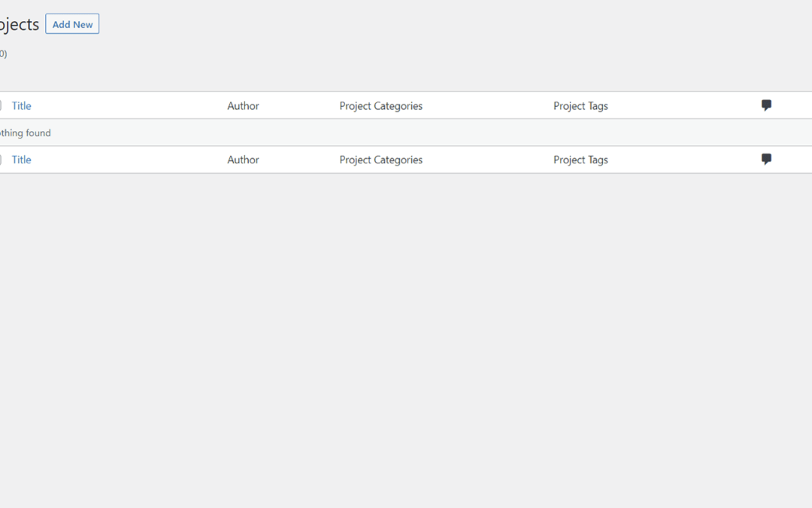
Task: Click the comment bubble icon in bottom header
Action: point(766,159)
